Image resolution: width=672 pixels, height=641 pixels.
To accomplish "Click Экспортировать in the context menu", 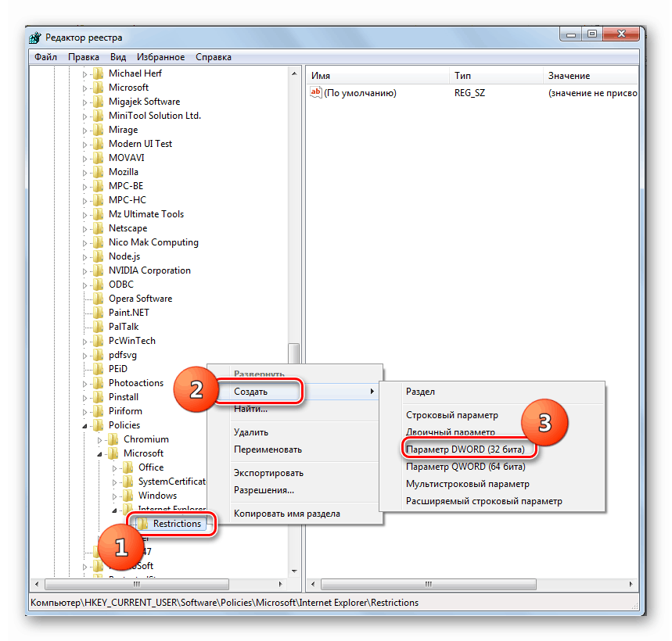I will 295,473.
